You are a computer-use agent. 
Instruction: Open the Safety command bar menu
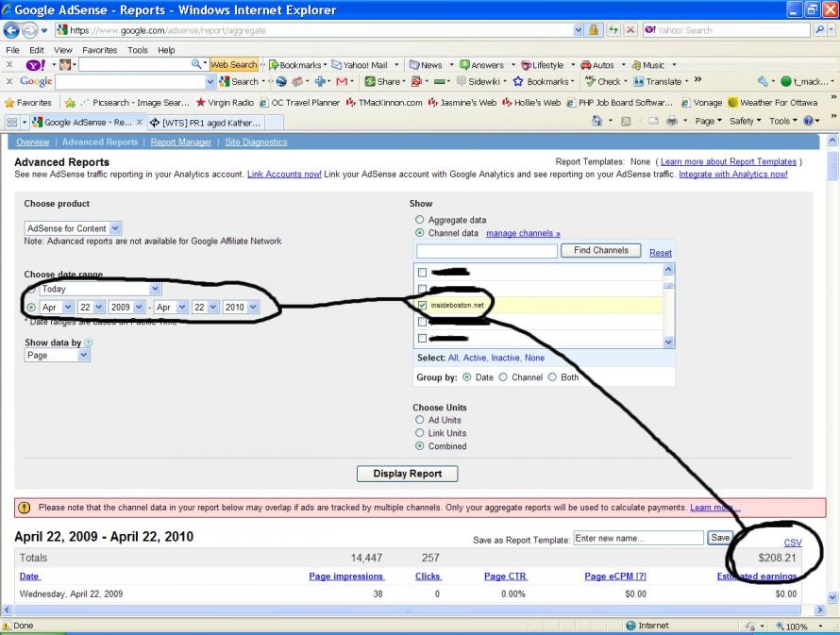coord(745,122)
